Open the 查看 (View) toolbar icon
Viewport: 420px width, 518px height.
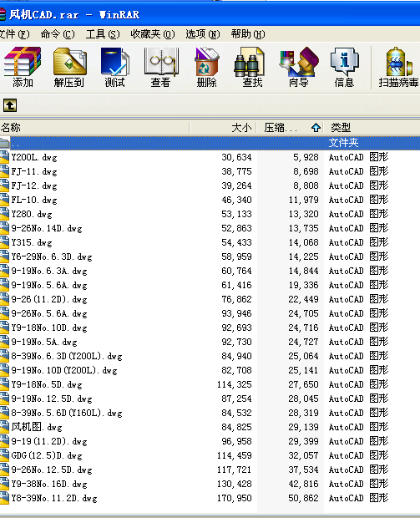pos(161,67)
